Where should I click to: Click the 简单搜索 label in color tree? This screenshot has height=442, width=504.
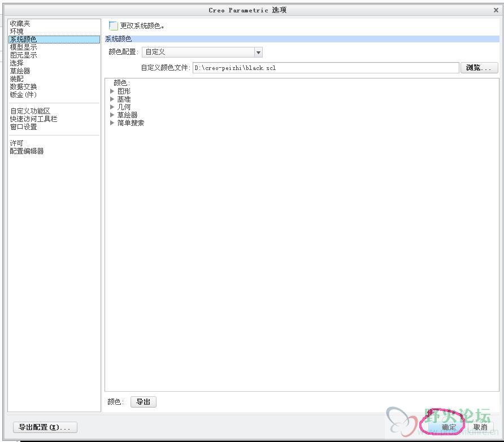tap(131, 122)
